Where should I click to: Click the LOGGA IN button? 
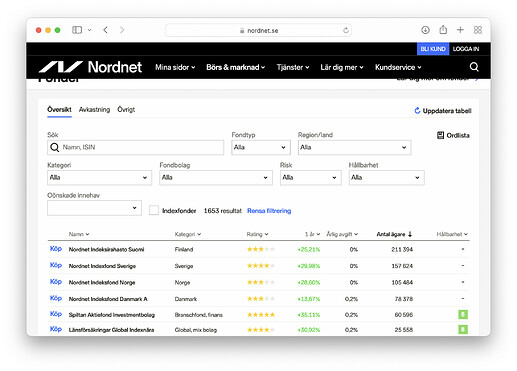pyautogui.click(x=466, y=49)
